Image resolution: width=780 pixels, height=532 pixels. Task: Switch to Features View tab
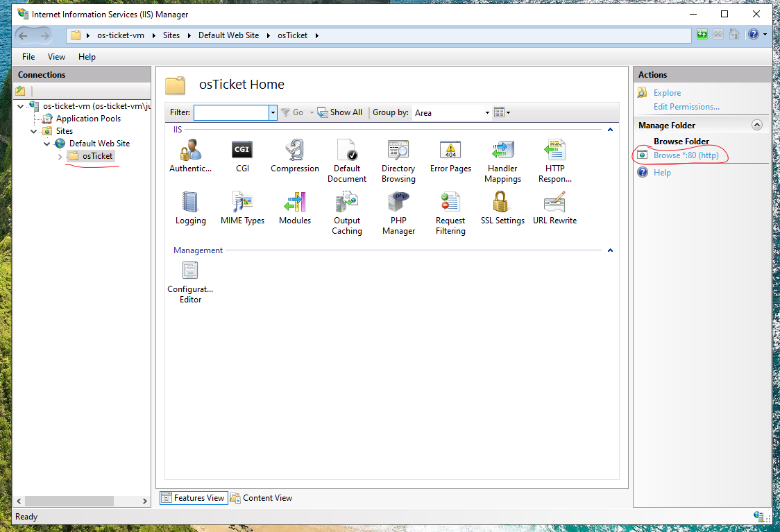coord(194,498)
